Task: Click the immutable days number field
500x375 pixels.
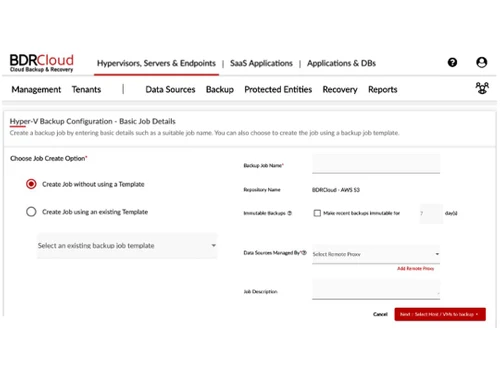Action: click(431, 213)
